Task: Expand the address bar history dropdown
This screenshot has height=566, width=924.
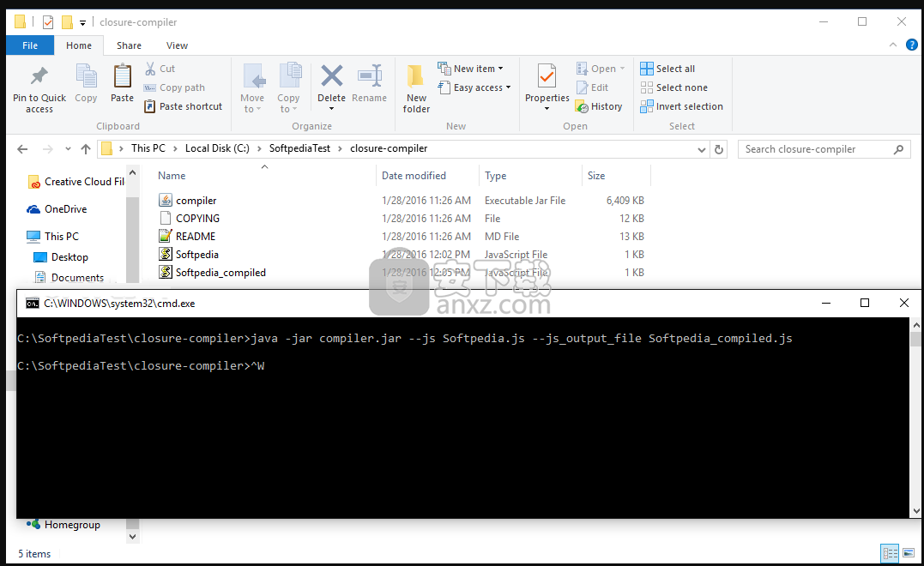Action: click(x=701, y=149)
